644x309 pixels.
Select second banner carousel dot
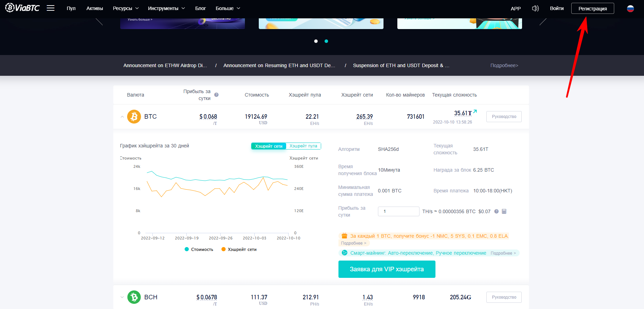pyautogui.click(x=326, y=41)
